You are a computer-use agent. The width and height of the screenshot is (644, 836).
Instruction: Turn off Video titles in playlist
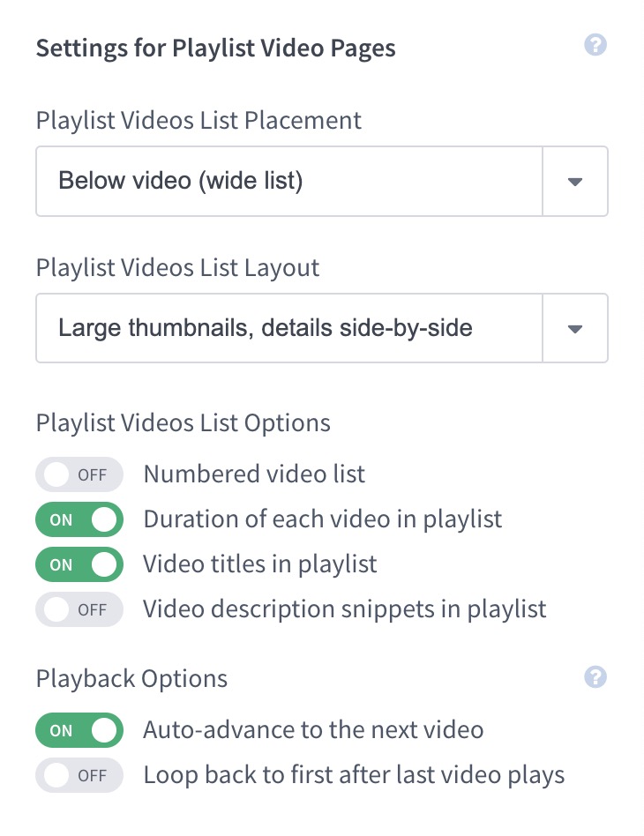(x=79, y=564)
